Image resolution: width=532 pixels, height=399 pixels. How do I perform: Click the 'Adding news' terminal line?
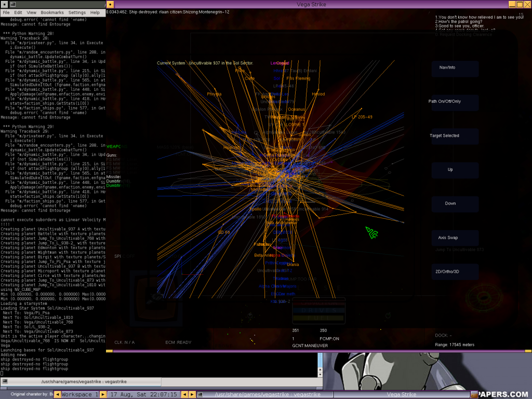click(x=14, y=354)
